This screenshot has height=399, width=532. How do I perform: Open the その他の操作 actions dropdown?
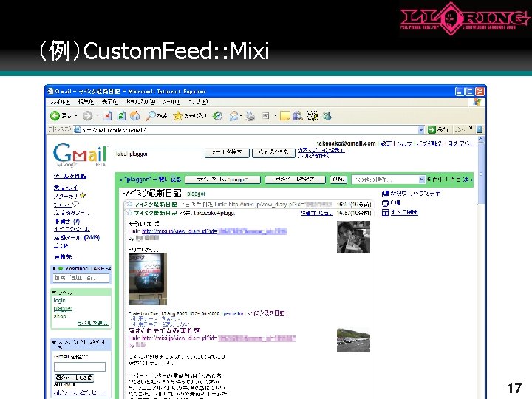(388, 180)
